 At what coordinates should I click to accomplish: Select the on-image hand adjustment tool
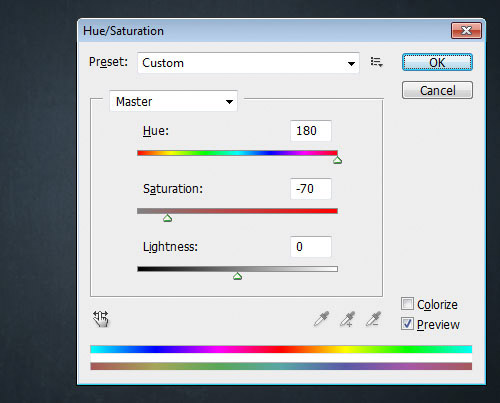(101, 319)
